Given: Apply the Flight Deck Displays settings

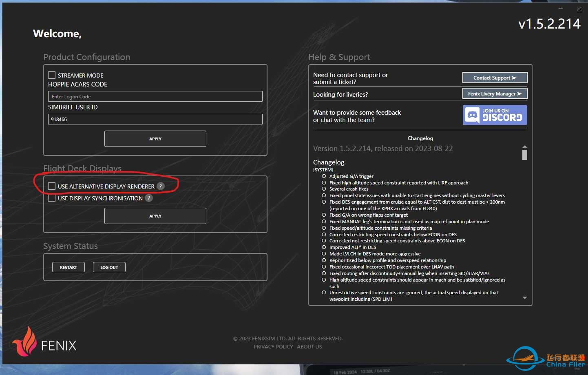Looking at the screenshot, I should click(155, 216).
